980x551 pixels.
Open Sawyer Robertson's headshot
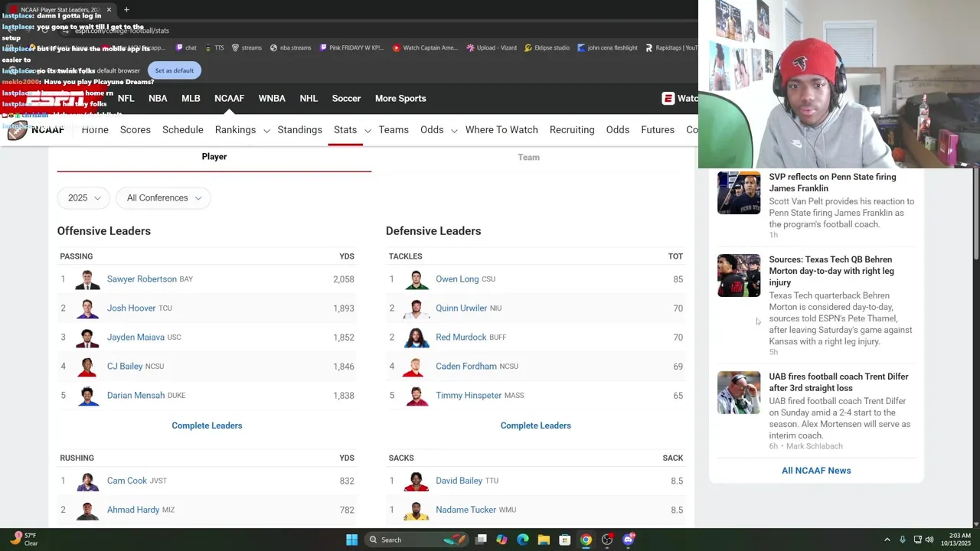click(88, 279)
